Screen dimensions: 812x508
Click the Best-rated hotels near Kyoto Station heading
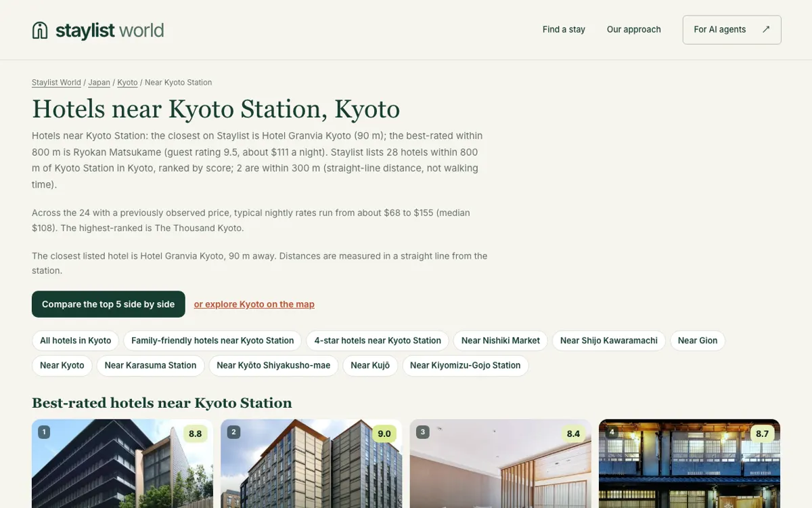click(x=162, y=403)
